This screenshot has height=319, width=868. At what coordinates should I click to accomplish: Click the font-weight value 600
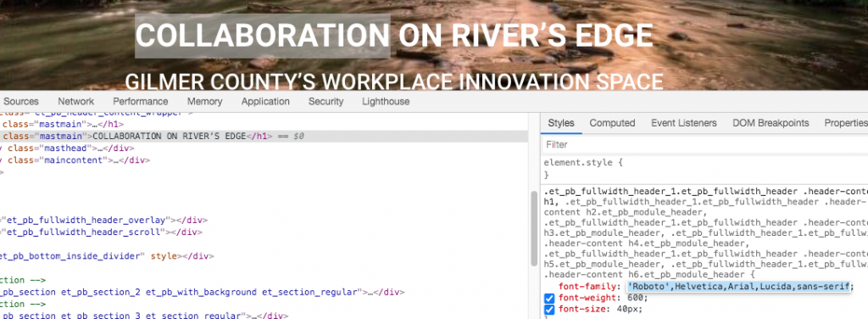click(x=636, y=298)
